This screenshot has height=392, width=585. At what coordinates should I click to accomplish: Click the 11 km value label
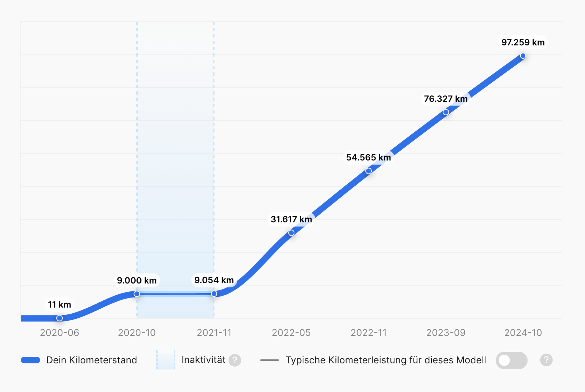(x=60, y=304)
